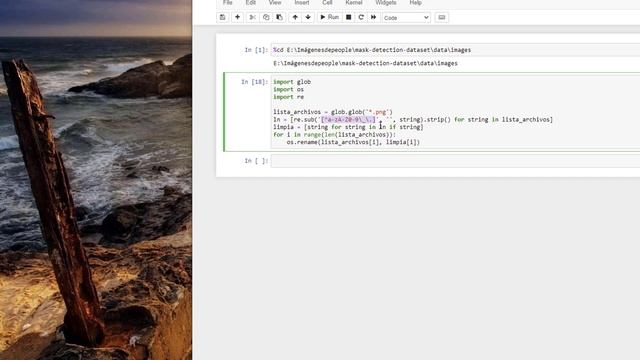Cut selected cells with the scissors icon
Image resolution: width=640 pixels, height=360 pixels.
coord(252,18)
